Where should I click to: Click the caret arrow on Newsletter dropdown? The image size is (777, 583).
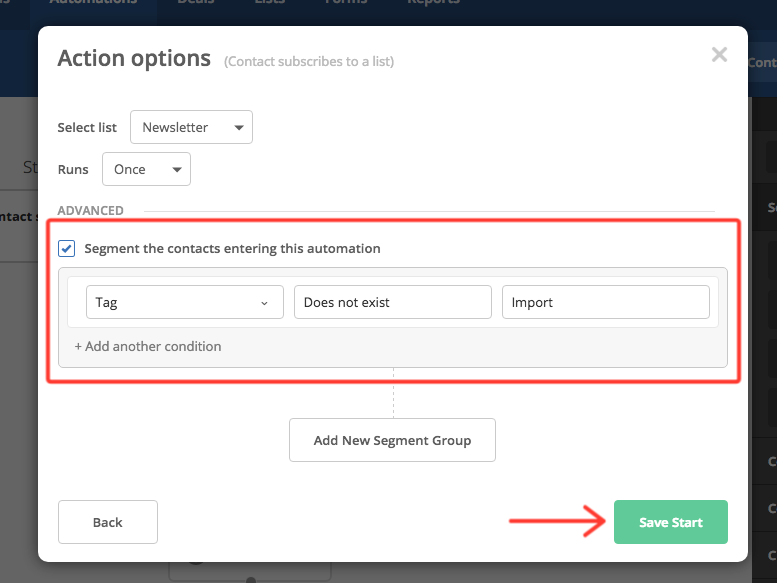(x=238, y=128)
